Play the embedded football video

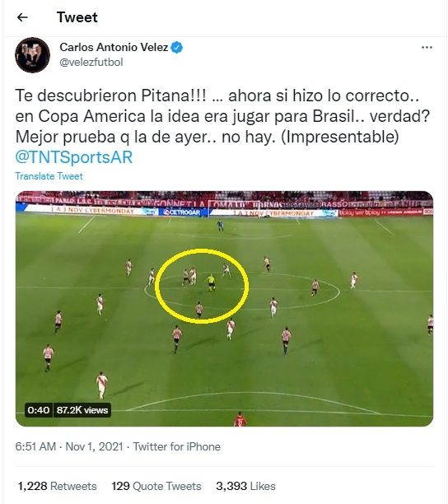pyautogui.click(x=224, y=309)
